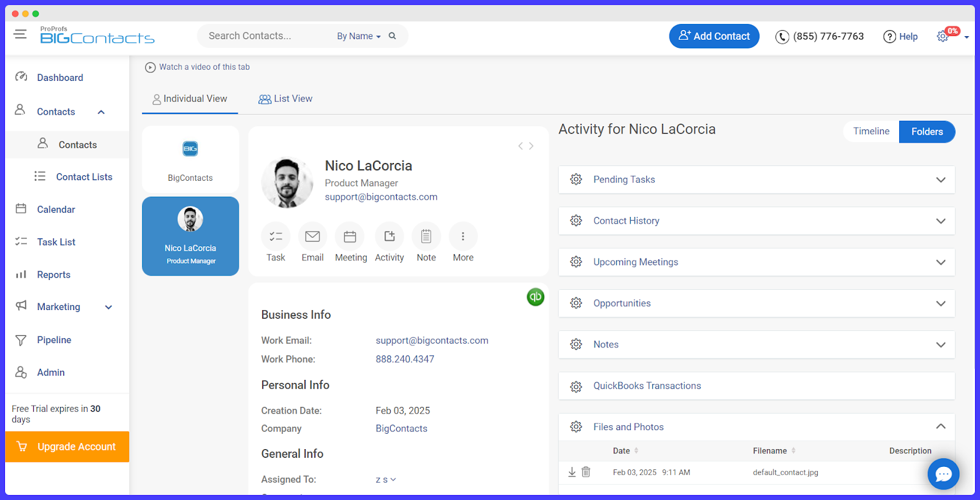Open the Assigned To z s dropdown
The width and height of the screenshot is (980, 500).
[386, 480]
